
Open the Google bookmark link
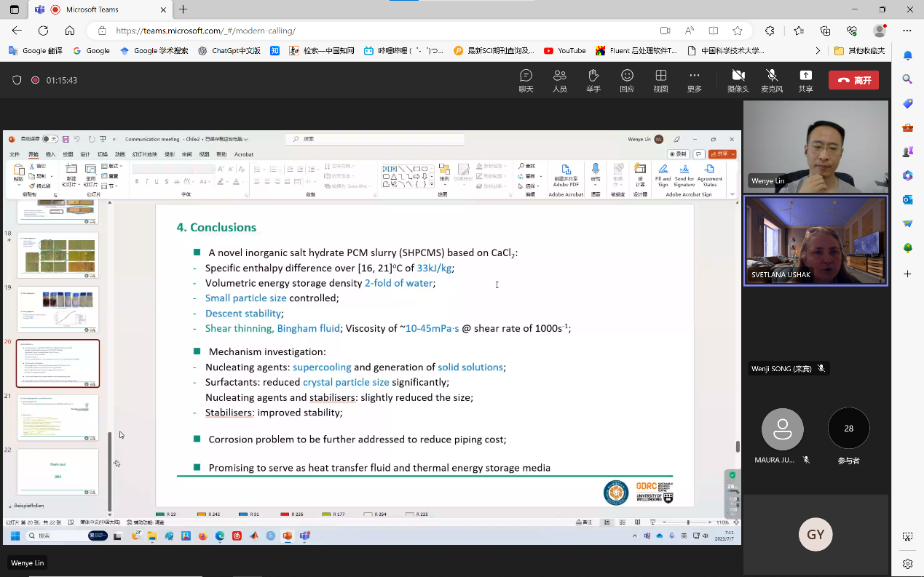click(x=92, y=51)
